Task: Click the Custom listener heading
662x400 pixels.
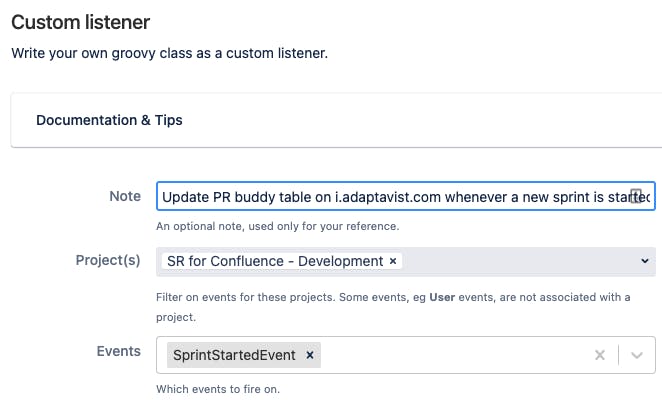Action: (x=81, y=22)
